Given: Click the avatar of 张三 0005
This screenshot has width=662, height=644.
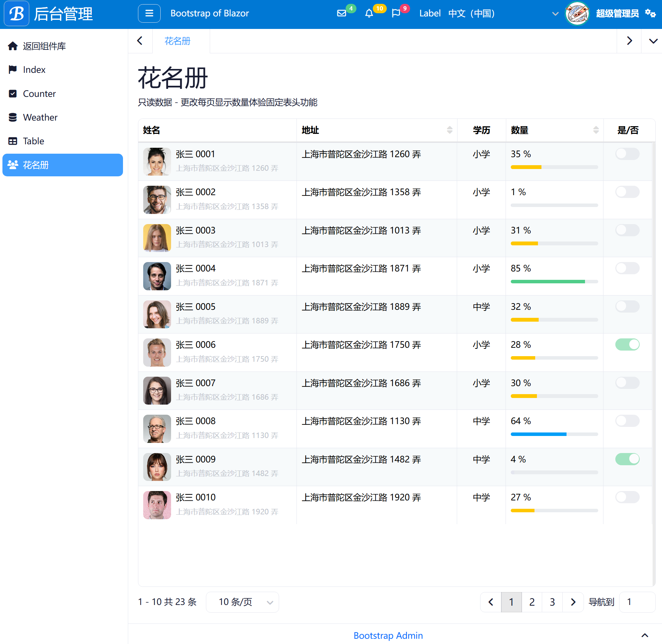Looking at the screenshot, I should 157,314.
